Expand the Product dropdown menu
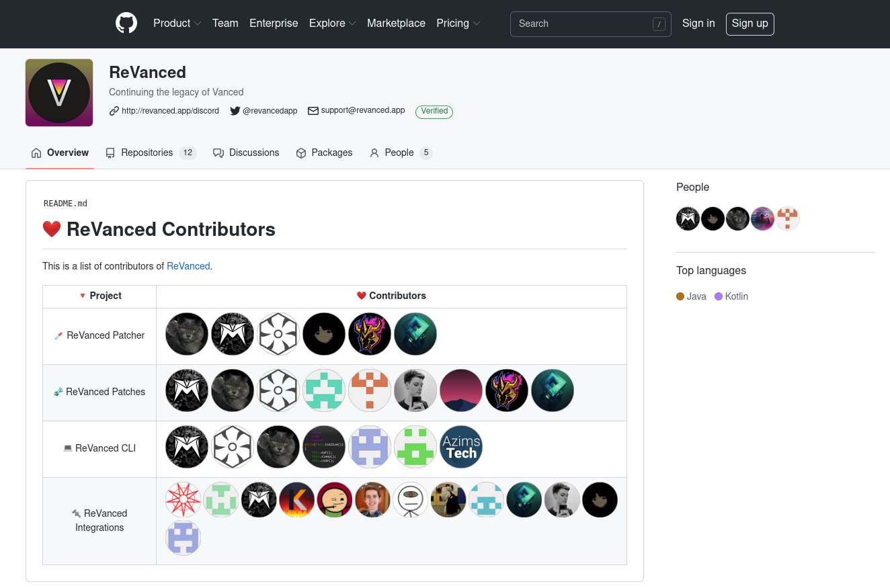 (177, 24)
